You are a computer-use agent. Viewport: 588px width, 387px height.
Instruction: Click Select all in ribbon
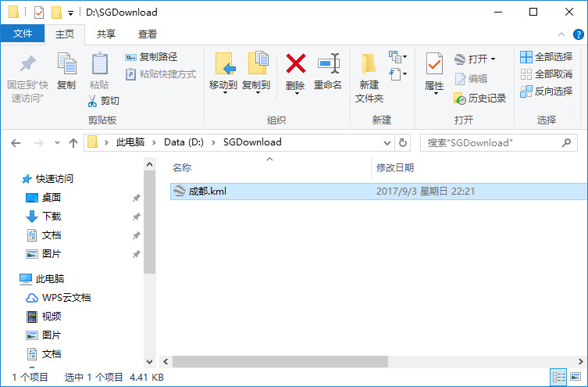[x=546, y=57]
